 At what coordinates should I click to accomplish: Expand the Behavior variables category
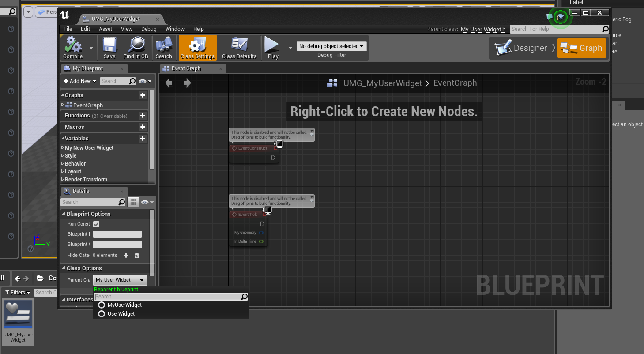point(63,164)
